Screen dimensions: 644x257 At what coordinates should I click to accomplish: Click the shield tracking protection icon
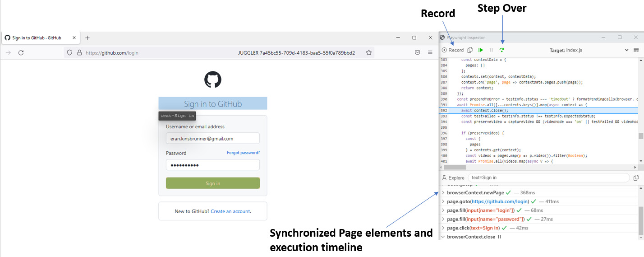coord(69,53)
